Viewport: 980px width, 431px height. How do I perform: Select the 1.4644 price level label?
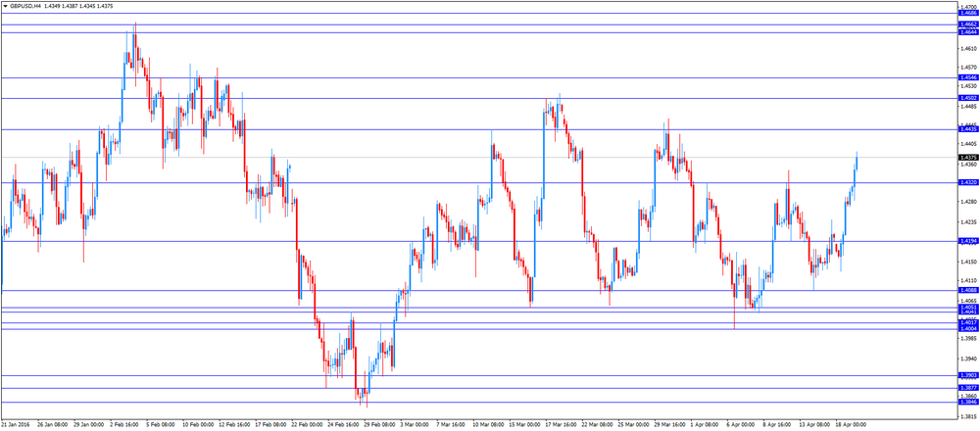[969, 32]
